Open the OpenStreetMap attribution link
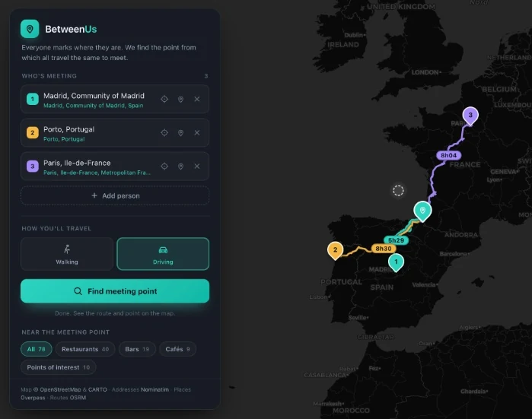Screen dimensions: 532x419 61,389
